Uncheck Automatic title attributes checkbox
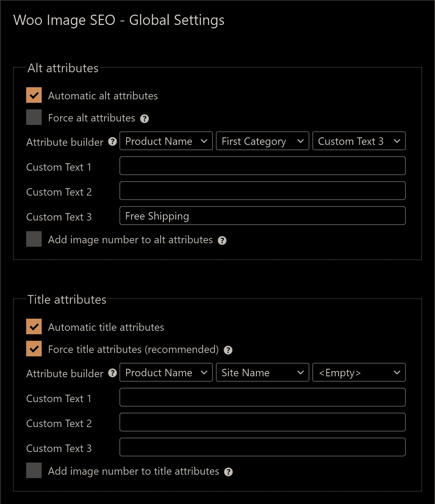Image resolution: width=435 pixels, height=504 pixels. [x=34, y=327]
